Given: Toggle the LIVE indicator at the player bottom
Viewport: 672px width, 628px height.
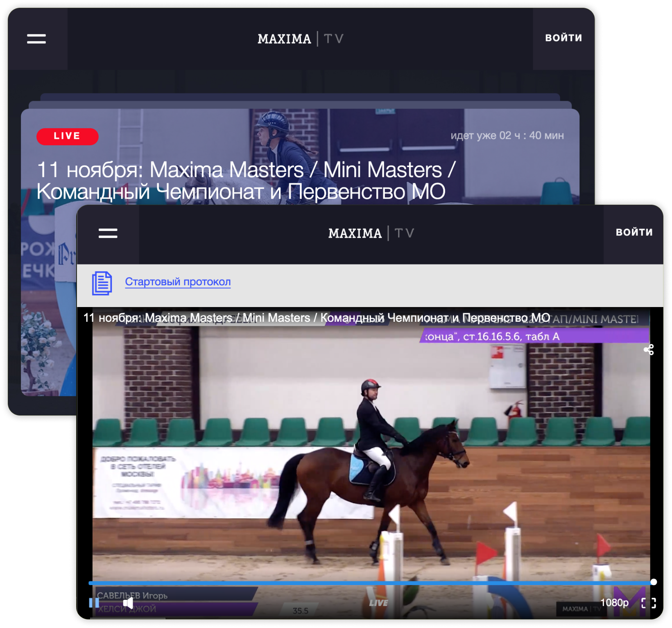Looking at the screenshot, I should point(379,603).
